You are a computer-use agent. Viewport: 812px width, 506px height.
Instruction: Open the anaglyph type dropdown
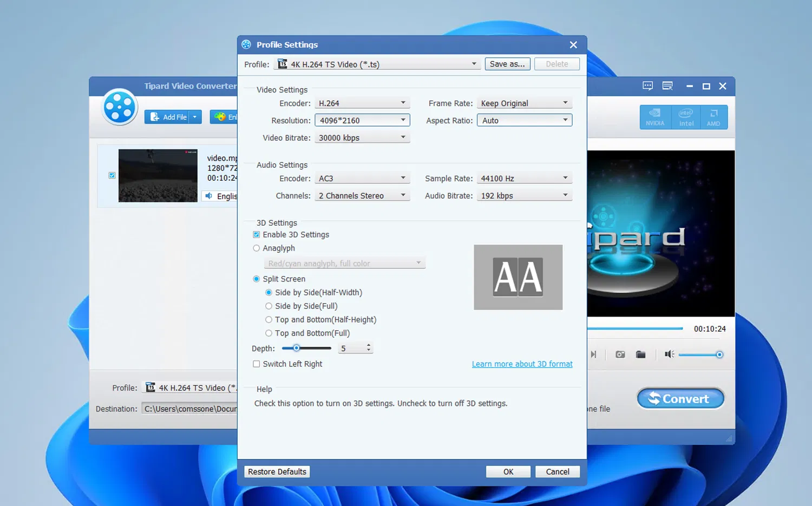click(344, 263)
